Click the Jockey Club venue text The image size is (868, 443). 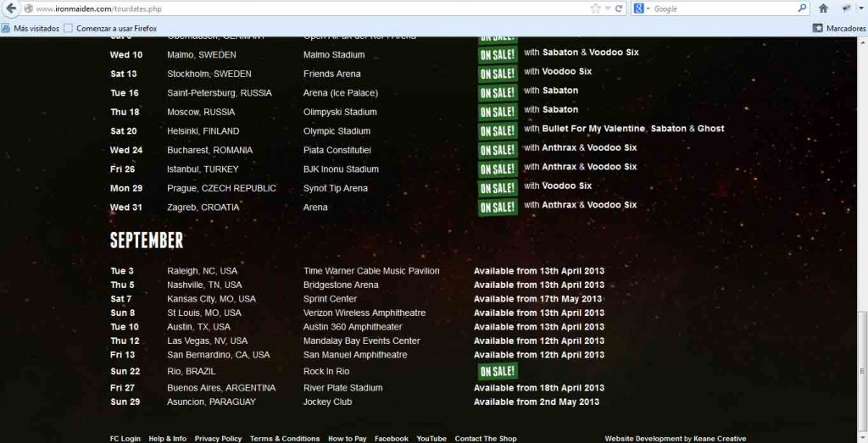[327, 402]
